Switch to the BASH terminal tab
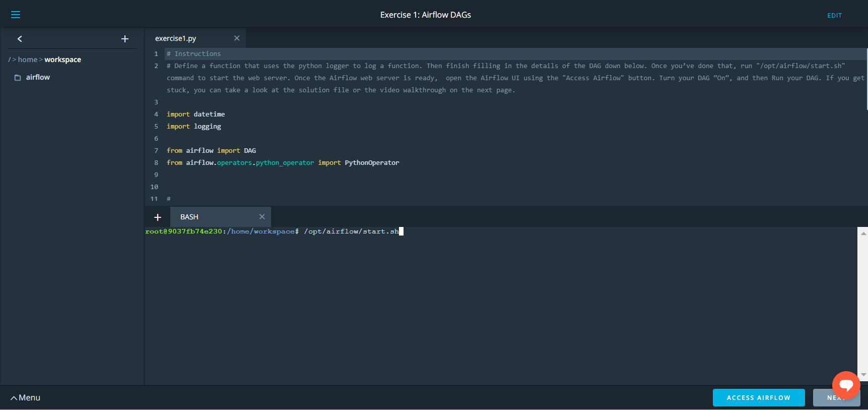The width and height of the screenshot is (868, 410). tap(189, 217)
